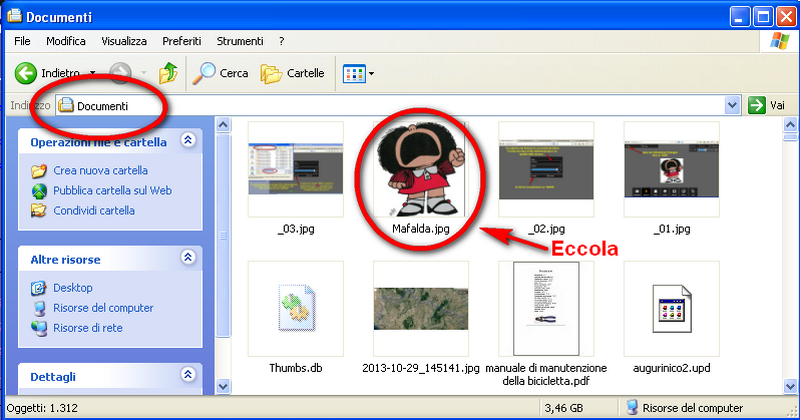This screenshot has height=420, width=800.
Task: Maximize the Documenti window
Action: (x=763, y=17)
